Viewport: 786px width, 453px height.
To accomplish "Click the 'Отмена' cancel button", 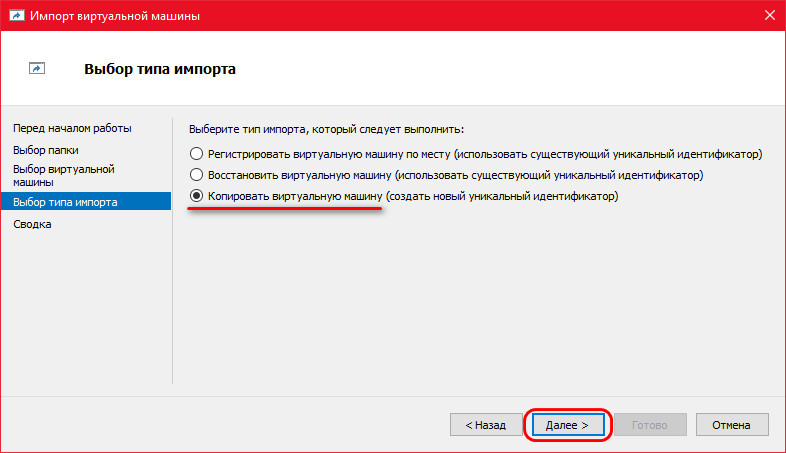I will tap(732, 425).
